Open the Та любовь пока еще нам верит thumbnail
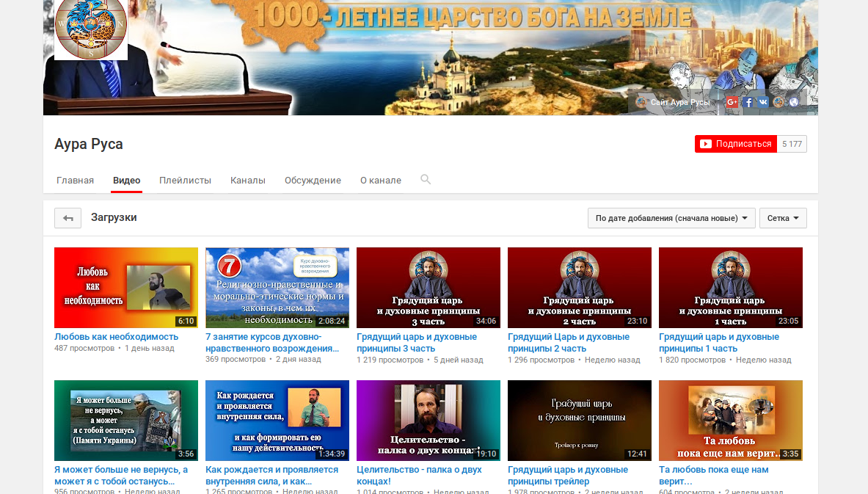This screenshot has height=494, width=868. point(730,420)
